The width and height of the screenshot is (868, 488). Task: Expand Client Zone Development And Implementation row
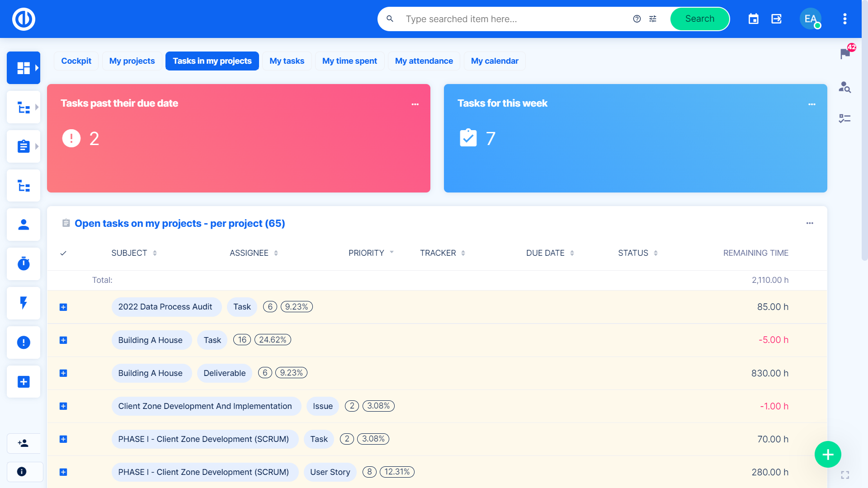(x=63, y=406)
